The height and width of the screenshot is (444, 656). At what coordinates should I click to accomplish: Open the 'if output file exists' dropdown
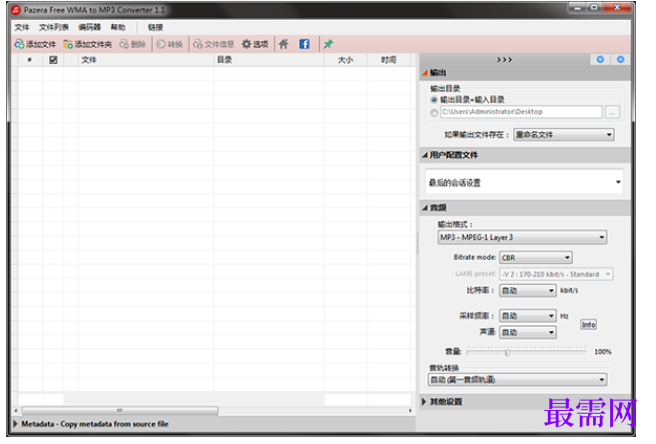[x=564, y=135]
